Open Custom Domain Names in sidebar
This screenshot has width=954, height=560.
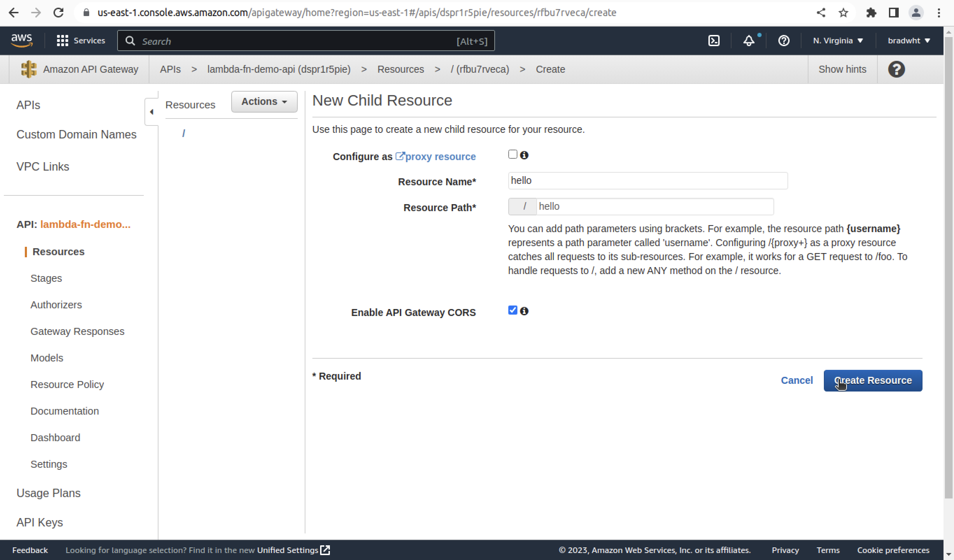[x=76, y=134]
